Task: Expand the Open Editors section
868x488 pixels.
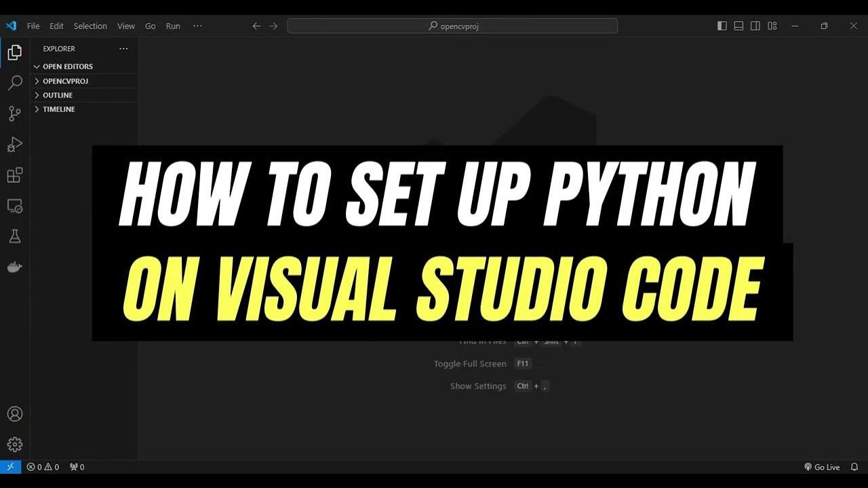Action: [84, 66]
